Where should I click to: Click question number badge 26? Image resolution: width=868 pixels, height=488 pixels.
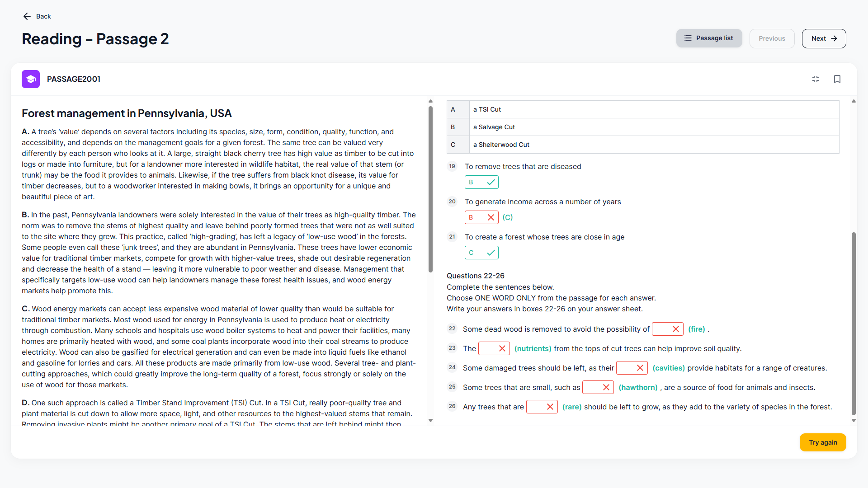[452, 406]
